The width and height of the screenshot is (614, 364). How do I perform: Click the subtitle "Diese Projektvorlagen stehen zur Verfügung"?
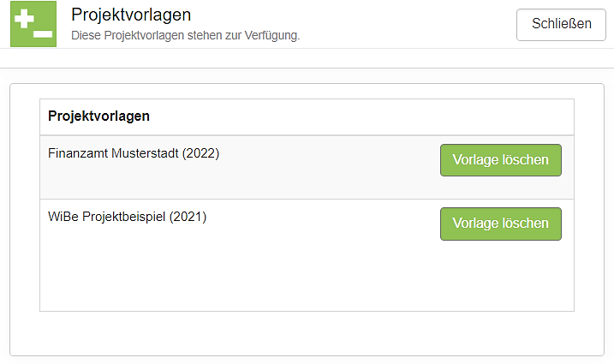(x=185, y=36)
